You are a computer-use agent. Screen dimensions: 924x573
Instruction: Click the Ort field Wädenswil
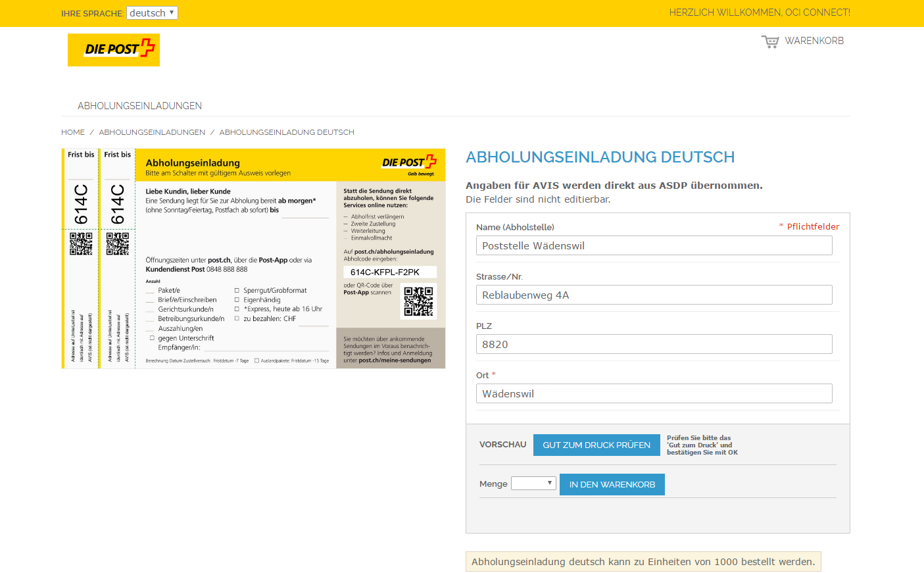click(x=654, y=393)
